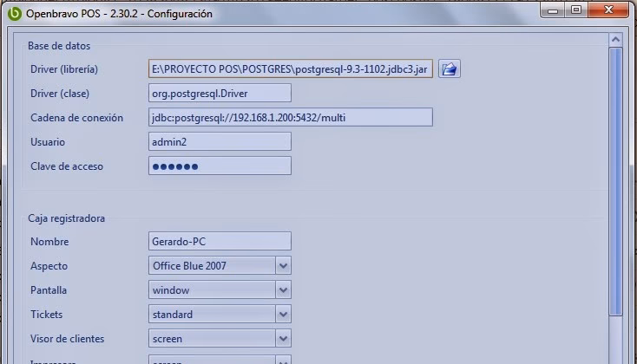The width and height of the screenshot is (637, 364).
Task: Click the Base de datos section label
Action: click(59, 46)
